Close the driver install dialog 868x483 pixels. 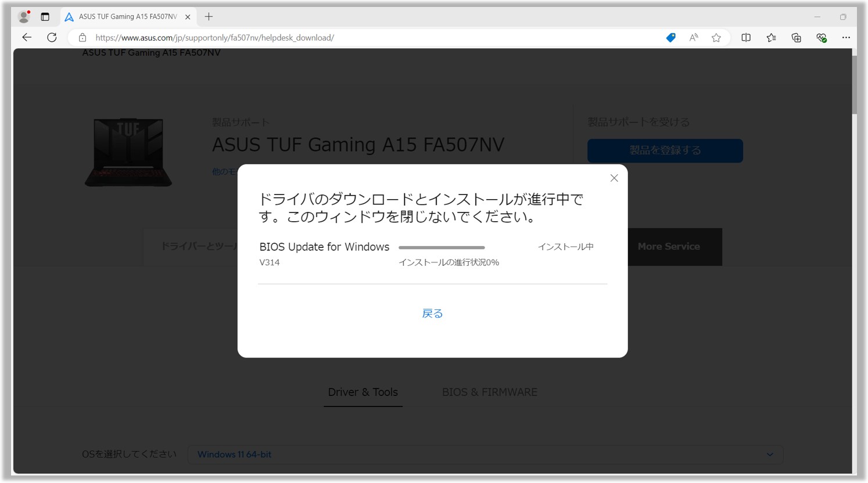click(x=614, y=178)
